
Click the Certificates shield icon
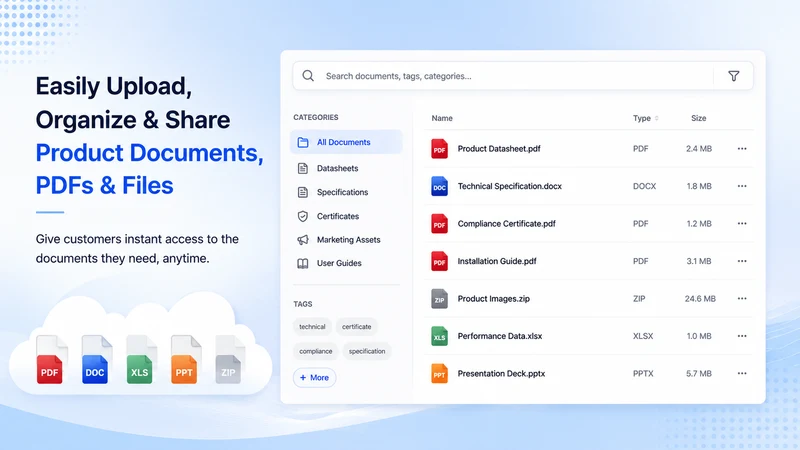click(x=303, y=216)
